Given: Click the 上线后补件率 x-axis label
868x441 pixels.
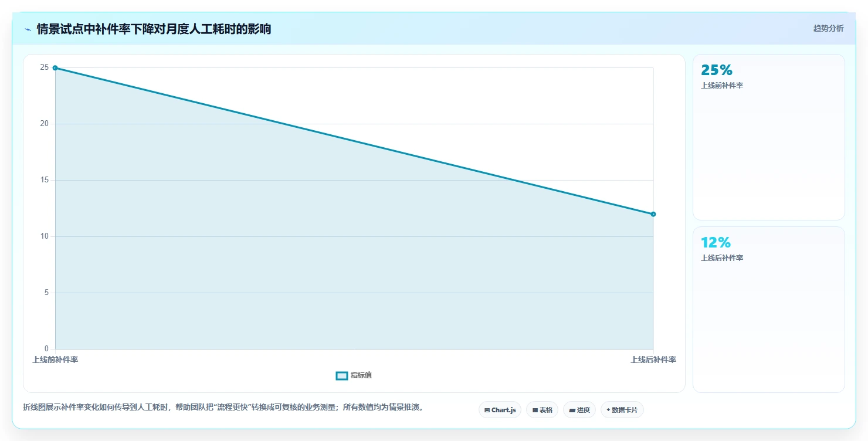Looking at the screenshot, I should [653, 359].
